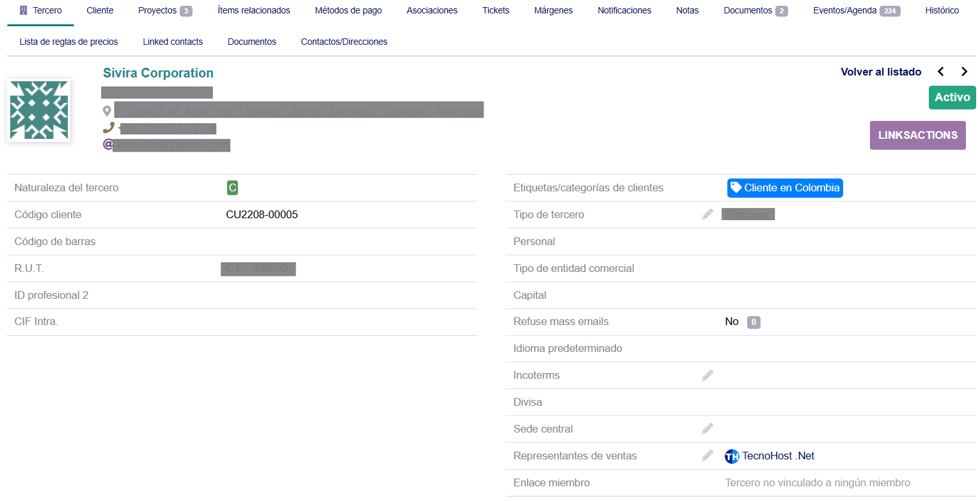Open the Cliente en Colombia tag
The width and height of the screenshot is (980, 501).
[785, 188]
